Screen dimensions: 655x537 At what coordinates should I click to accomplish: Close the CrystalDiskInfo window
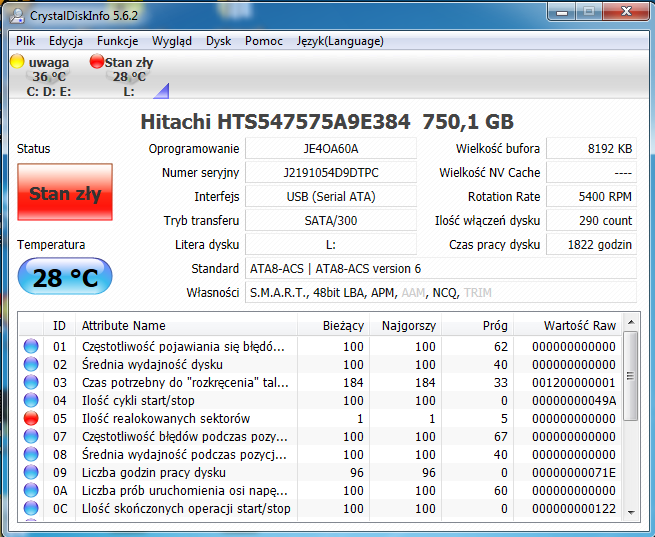(x=626, y=12)
